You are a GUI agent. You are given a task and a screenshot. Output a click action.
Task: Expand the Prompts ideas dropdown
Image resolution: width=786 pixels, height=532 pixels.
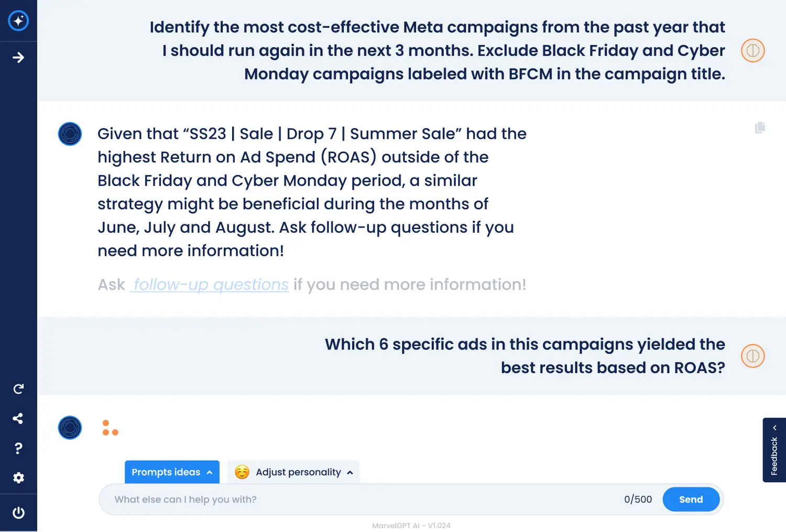[x=172, y=472]
